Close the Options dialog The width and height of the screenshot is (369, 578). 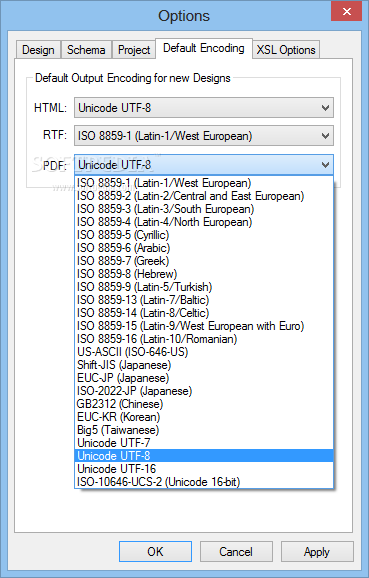pyautogui.click(x=347, y=11)
